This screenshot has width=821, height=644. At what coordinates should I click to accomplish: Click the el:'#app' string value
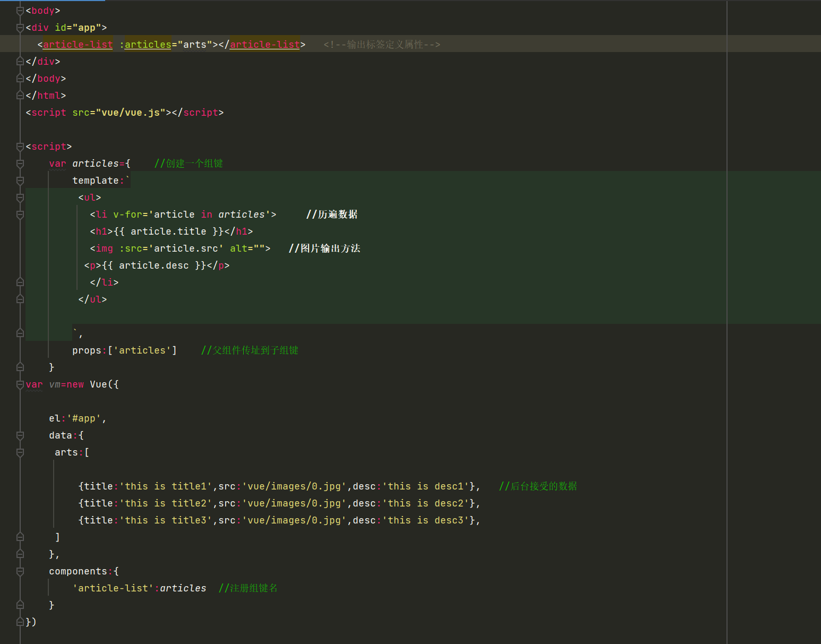point(84,418)
